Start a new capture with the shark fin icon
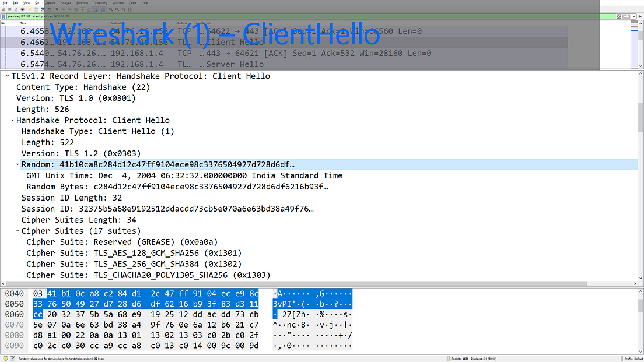 [3, 9]
